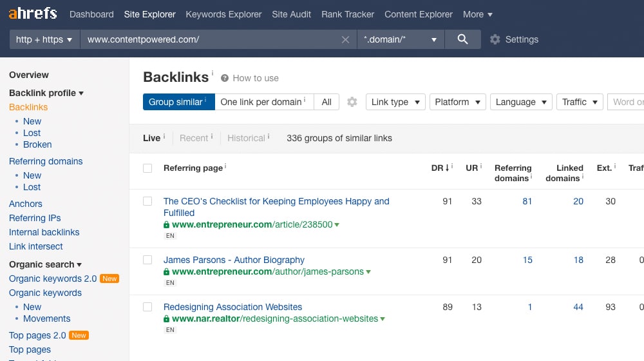Viewport: 644px width, 361px height.
Task: Expand the james-parsons URL dropdown arrow
Action: click(x=368, y=272)
